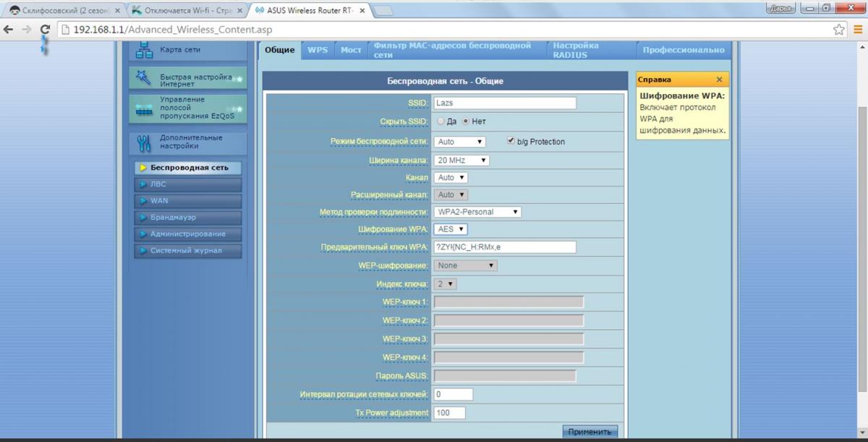This screenshot has height=442, width=868.
Task: Open the wireless mode Auto dropdown
Action: [x=460, y=142]
